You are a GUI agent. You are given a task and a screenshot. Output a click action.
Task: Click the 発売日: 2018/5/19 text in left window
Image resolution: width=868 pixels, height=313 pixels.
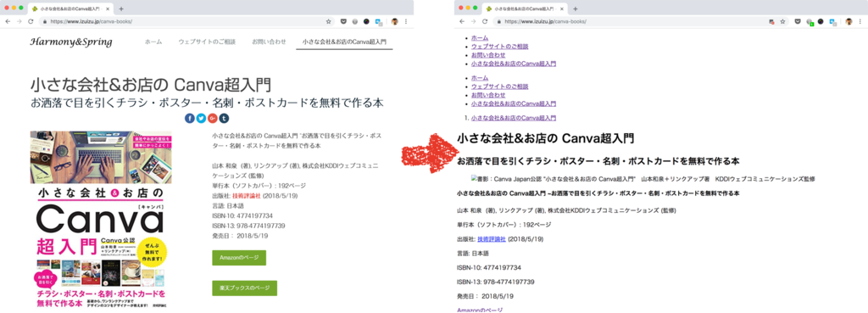tap(240, 236)
